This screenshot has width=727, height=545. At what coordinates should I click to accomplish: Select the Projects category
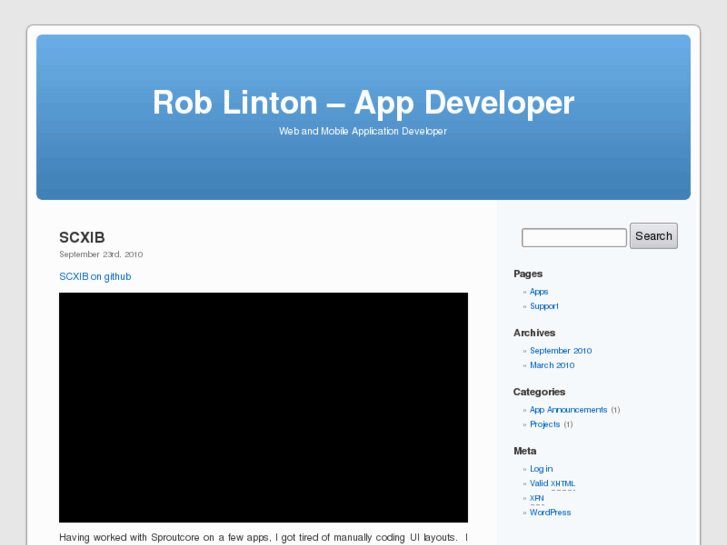coord(545,424)
